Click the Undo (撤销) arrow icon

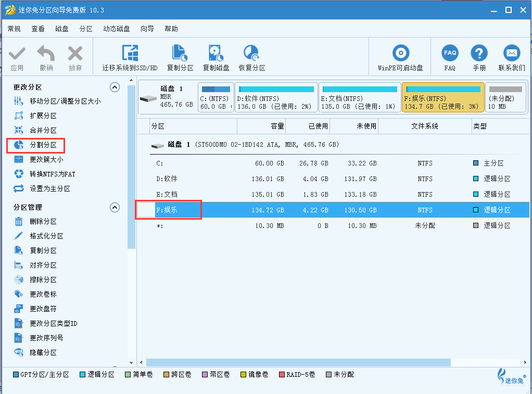tap(46, 54)
